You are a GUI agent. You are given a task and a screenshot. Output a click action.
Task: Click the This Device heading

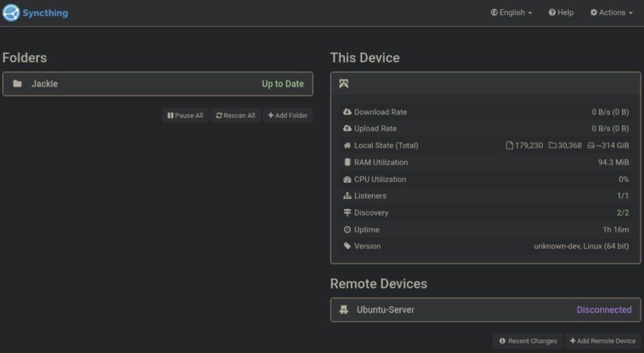pos(365,58)
